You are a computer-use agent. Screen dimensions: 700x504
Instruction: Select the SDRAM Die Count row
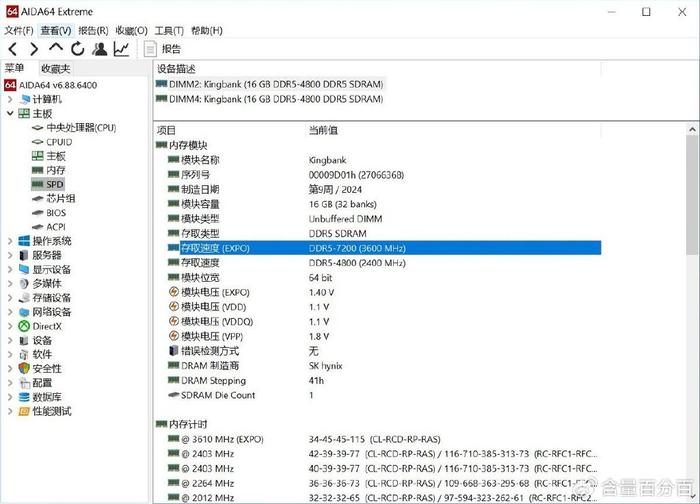(384, 395)
